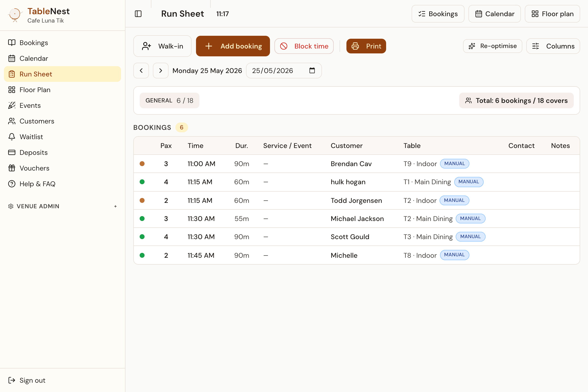The height and width of the screenshot is (392, 588).
Task: Click the date field 25/05/2026
Action: coord(284,71)
